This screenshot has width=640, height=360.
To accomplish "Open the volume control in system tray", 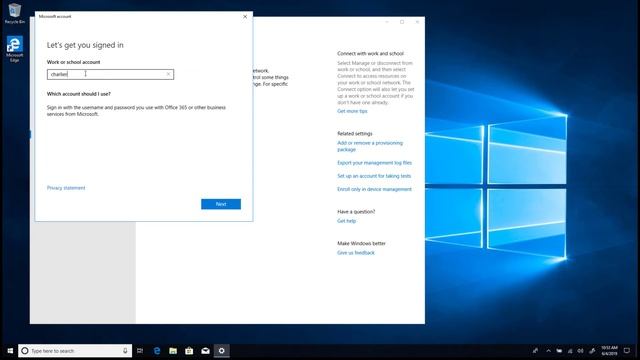I will point(580,351).
